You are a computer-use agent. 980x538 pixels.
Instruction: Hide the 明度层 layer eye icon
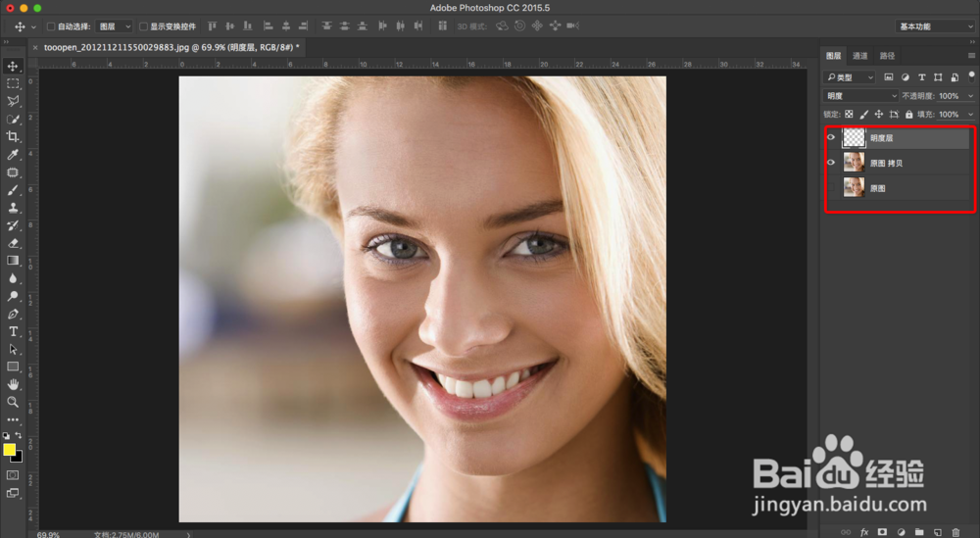[x=831, y=137]
